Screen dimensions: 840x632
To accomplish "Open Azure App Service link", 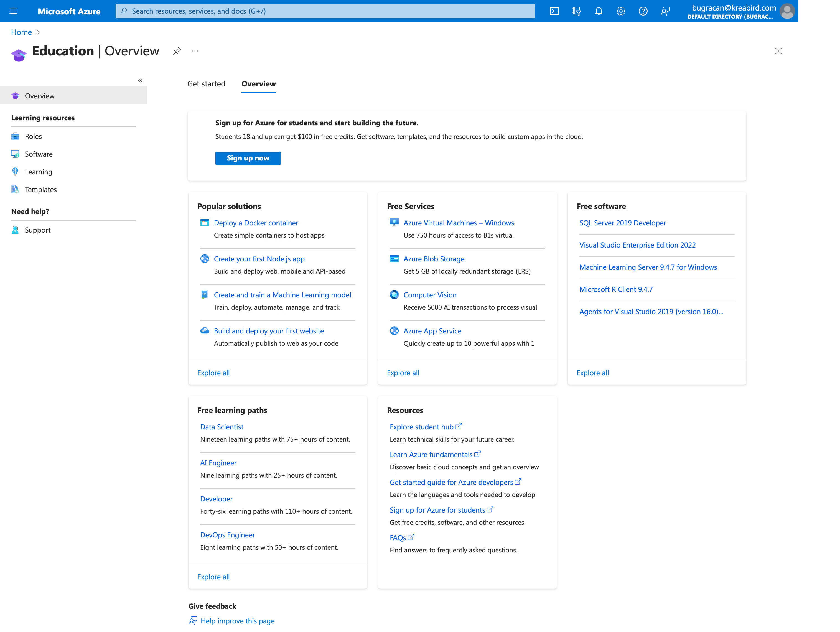I will coord(432,331).
